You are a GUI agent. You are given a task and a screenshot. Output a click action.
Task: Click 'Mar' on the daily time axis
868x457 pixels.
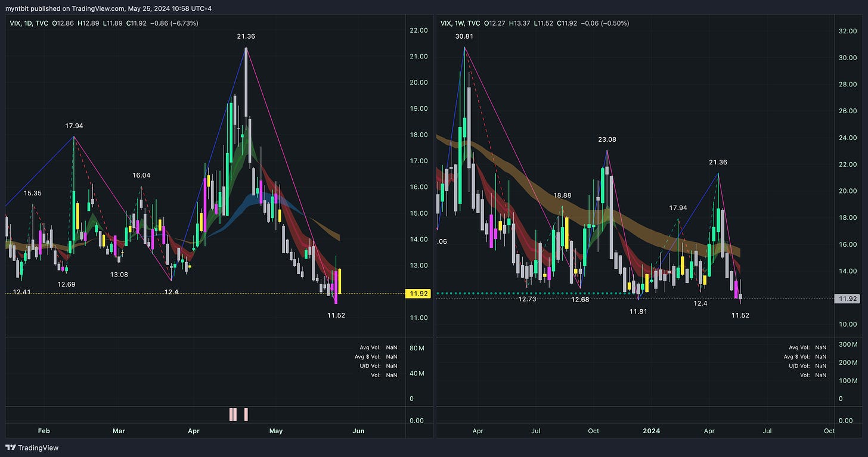[119, 430]
